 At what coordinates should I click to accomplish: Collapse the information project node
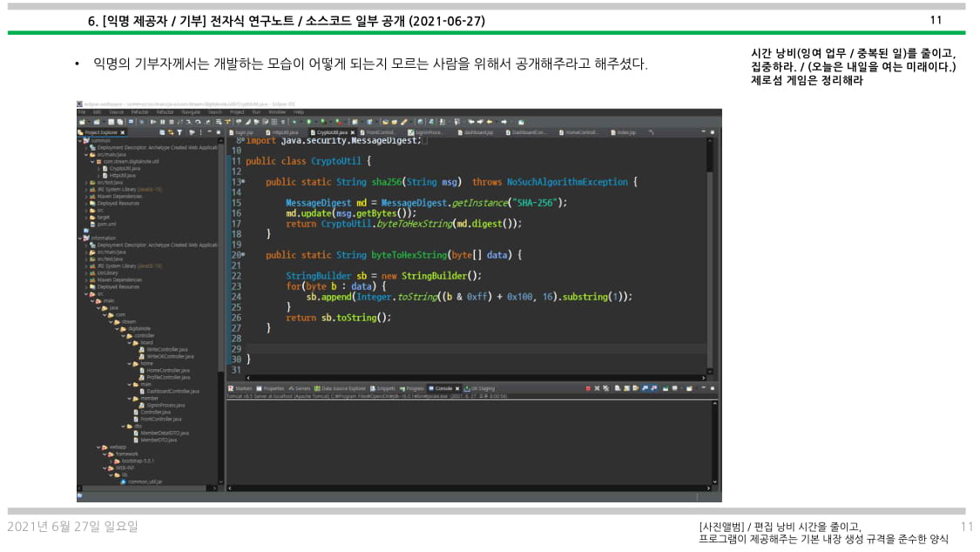pos(80,238)
